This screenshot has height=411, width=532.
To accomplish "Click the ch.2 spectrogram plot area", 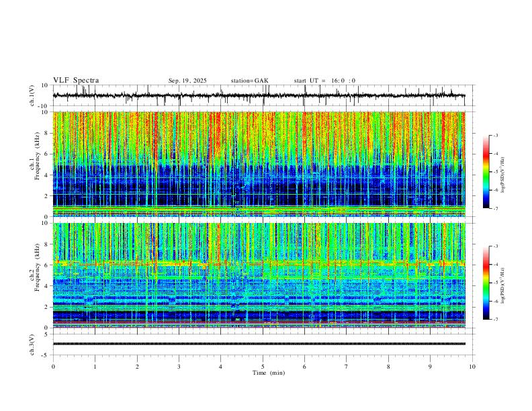I will point(259,275).
